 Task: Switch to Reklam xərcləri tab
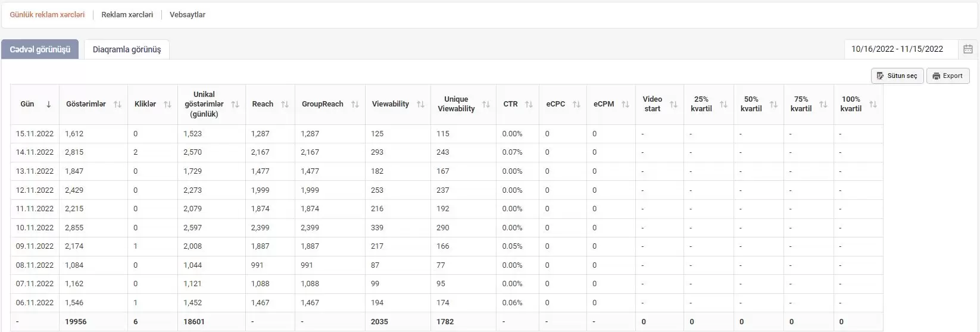click(x=127, y=15)
